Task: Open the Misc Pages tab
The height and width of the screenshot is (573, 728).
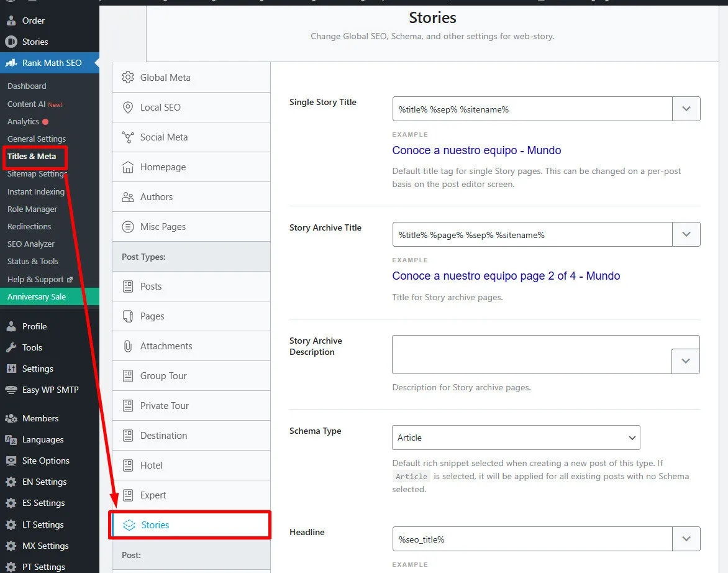Action: click(x=163, y=227)
